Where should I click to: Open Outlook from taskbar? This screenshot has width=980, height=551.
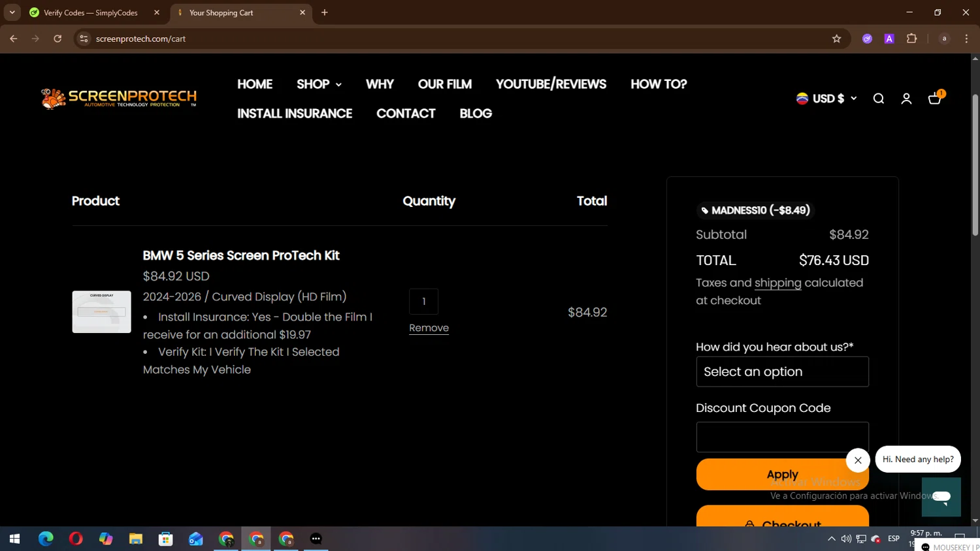196,539
